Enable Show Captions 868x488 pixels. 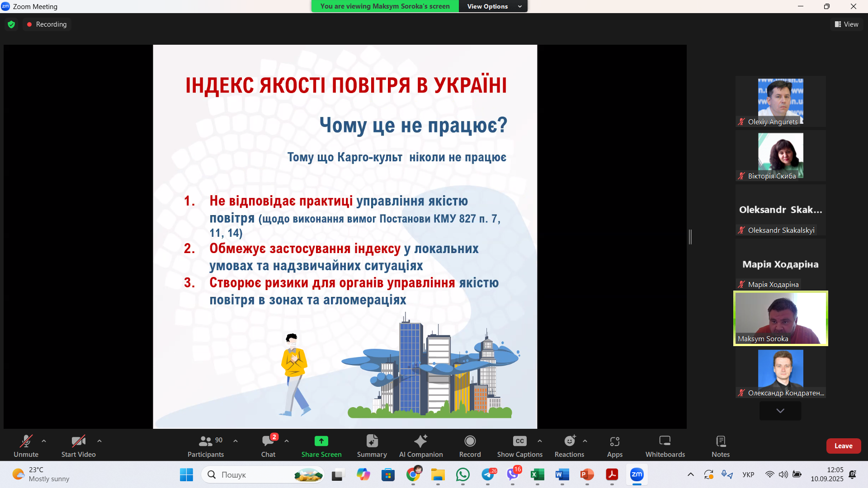pos(519,446)
